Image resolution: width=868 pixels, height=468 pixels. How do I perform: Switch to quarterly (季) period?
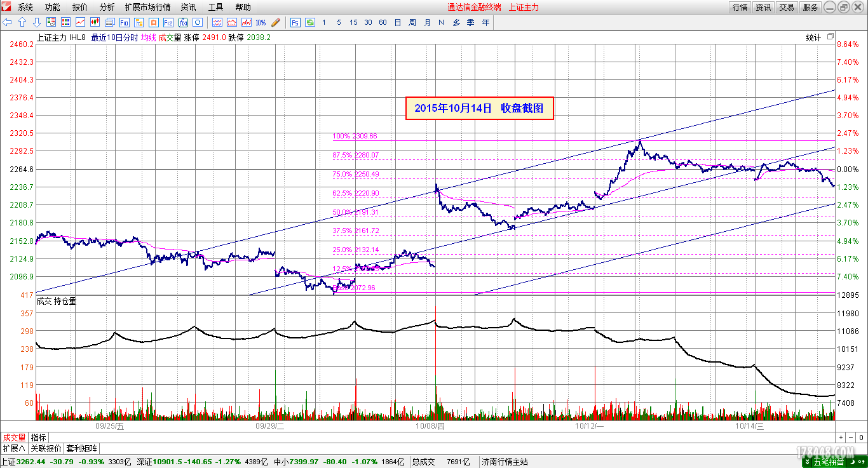coord(470,22)
